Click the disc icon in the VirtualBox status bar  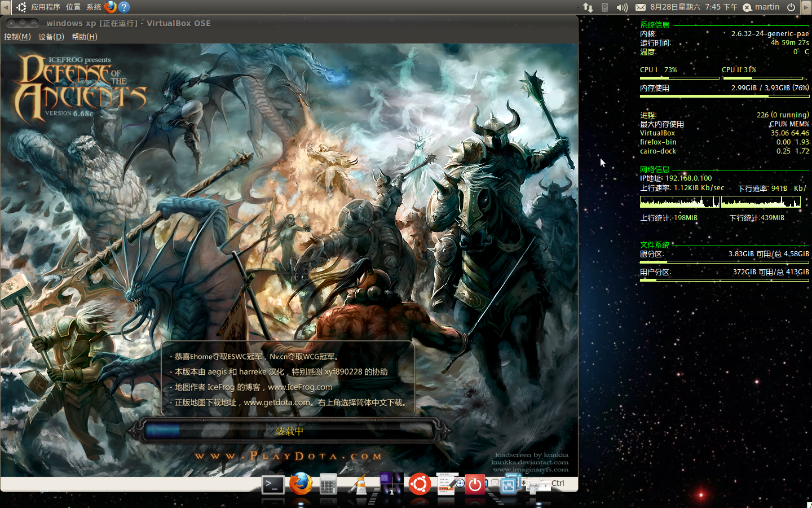click(x=461, y=483)
